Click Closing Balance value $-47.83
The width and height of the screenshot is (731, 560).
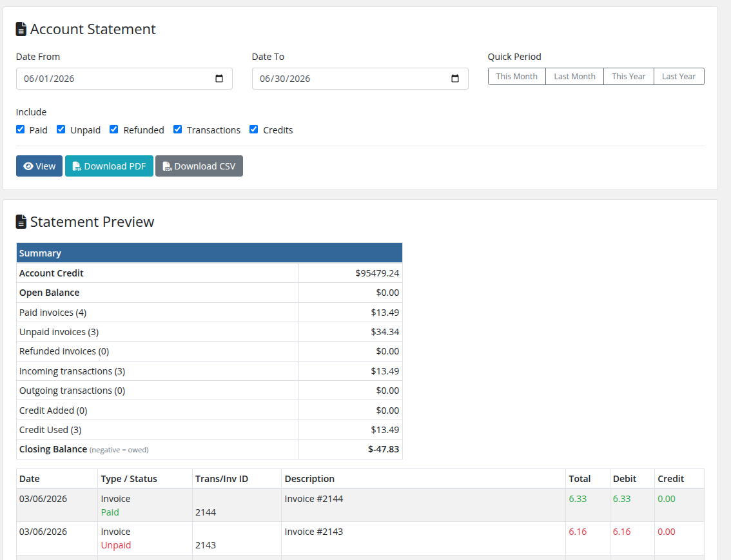point(383,449)
